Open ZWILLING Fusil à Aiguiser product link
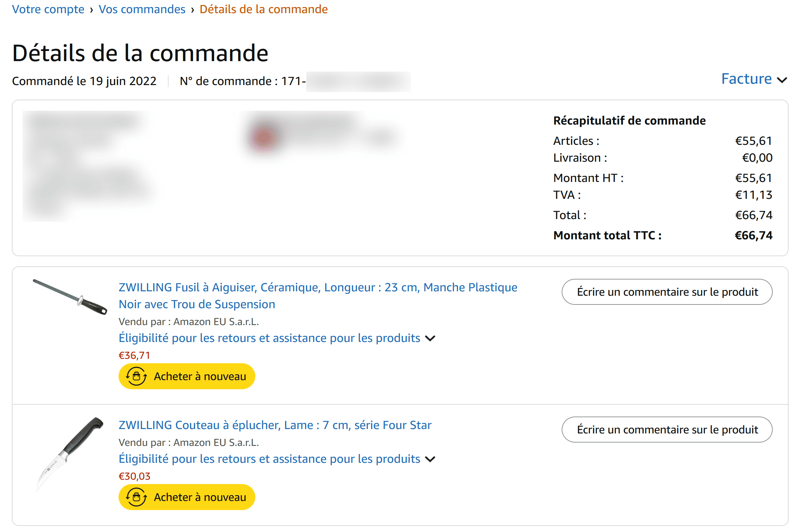The height and width of the screenshot is (532, 793). click(x=318, y=295)
